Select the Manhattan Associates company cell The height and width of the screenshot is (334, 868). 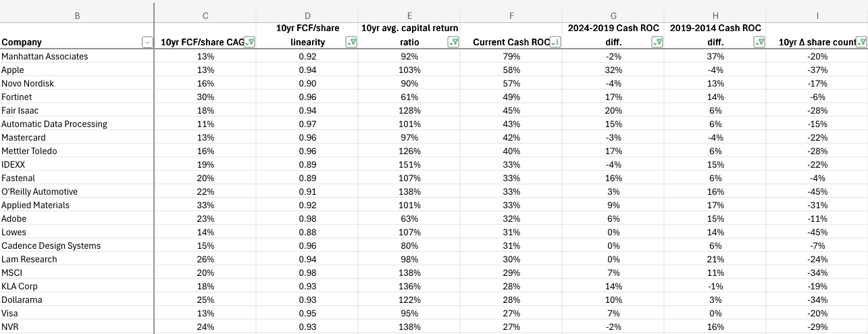click(77, 56)
